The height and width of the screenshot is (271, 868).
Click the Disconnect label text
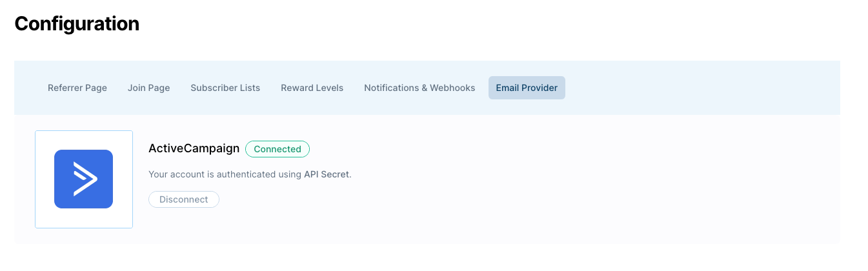(184, 199)
